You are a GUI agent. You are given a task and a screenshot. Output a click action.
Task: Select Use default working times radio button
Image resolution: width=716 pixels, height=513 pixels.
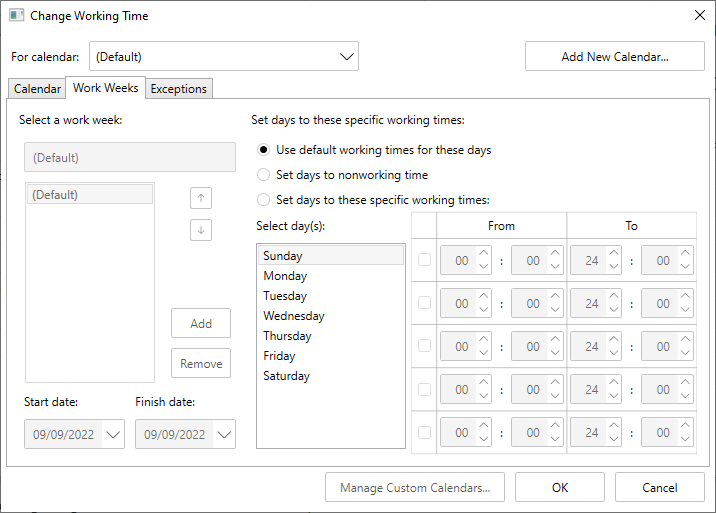(264, 150)
